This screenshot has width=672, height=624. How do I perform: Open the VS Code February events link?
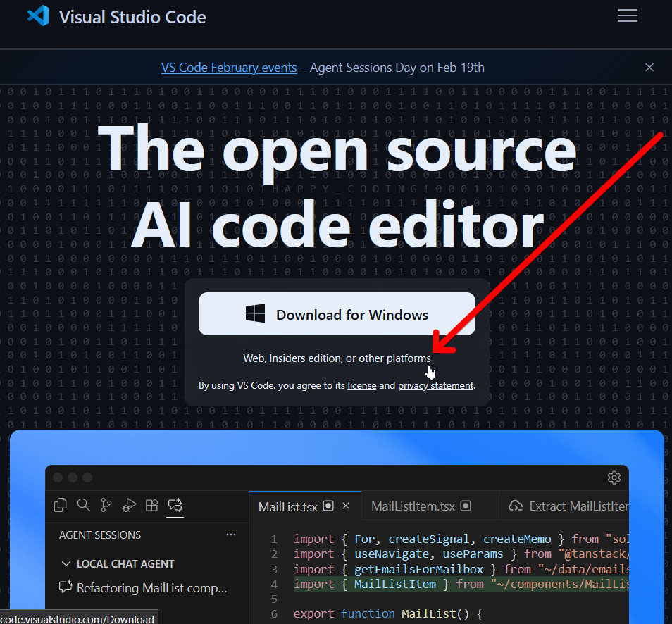pyautogui.click(x=229, y=68)
